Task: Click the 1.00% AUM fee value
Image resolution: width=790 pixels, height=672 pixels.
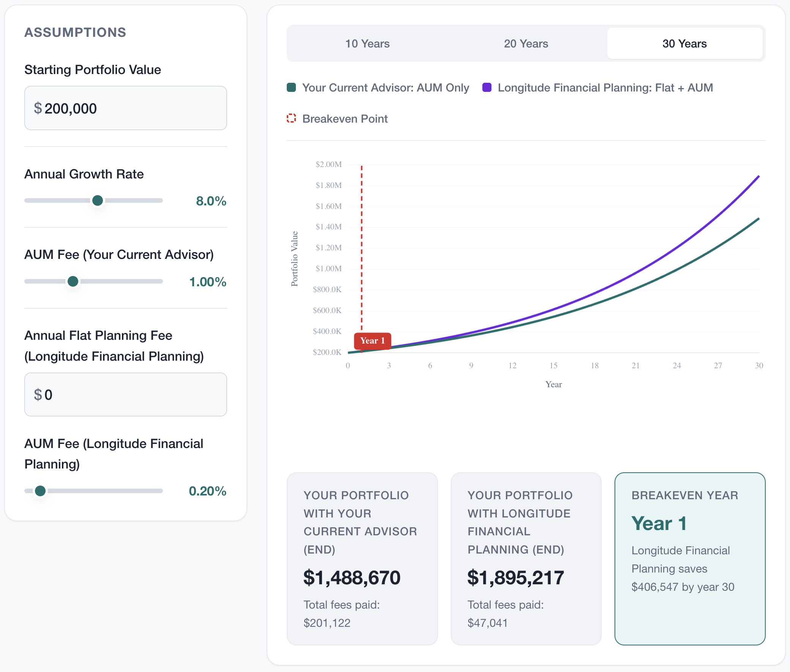Action: click(208, 282)
